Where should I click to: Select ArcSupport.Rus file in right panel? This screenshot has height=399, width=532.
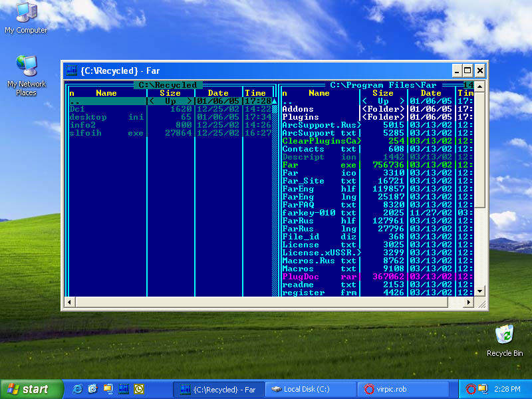378,125
